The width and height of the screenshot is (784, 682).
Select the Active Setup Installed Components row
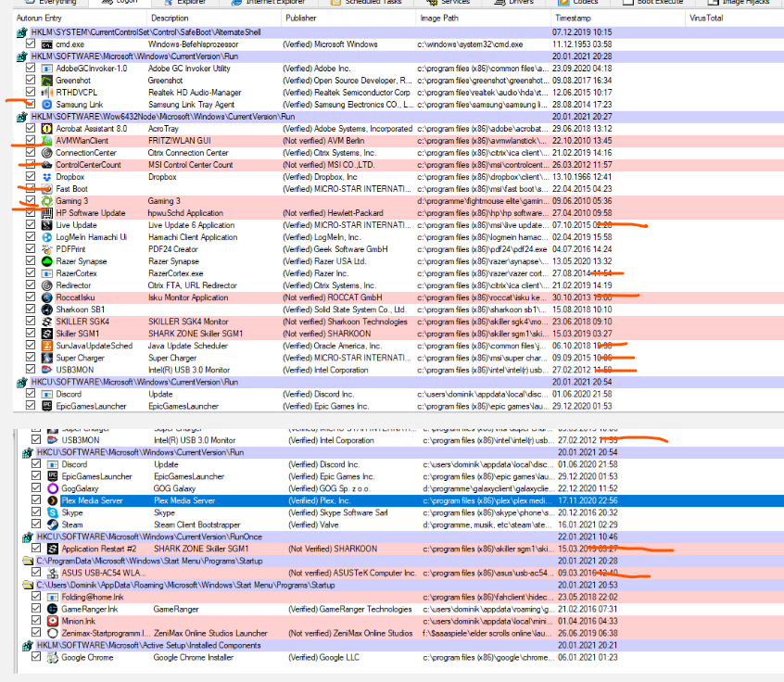click(398, 646)
